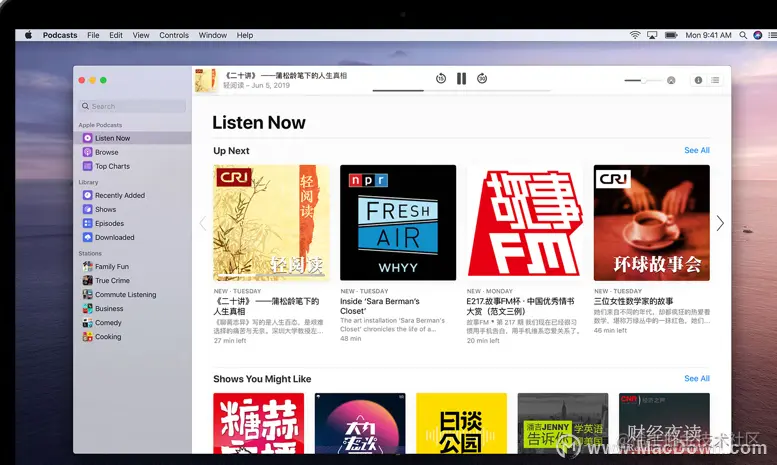Open the 大内密谈 purple show artwork
The width and height of the screenshot is (777, 465).
pos(360,423)
